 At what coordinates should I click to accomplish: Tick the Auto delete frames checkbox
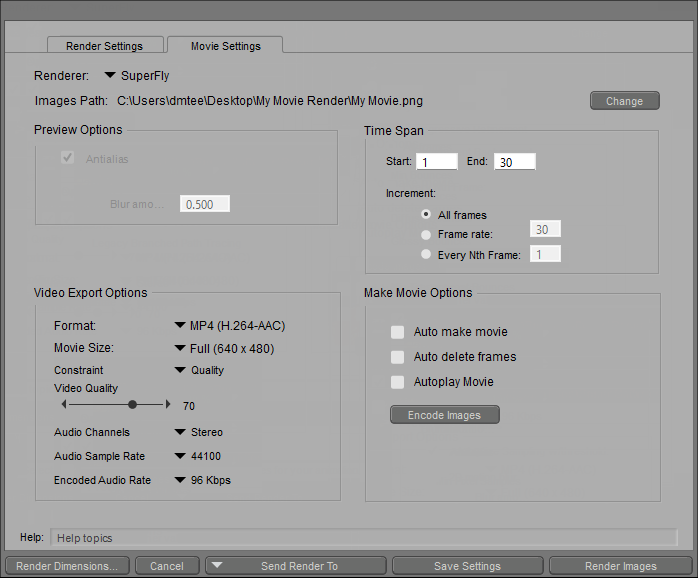point(397,357)
